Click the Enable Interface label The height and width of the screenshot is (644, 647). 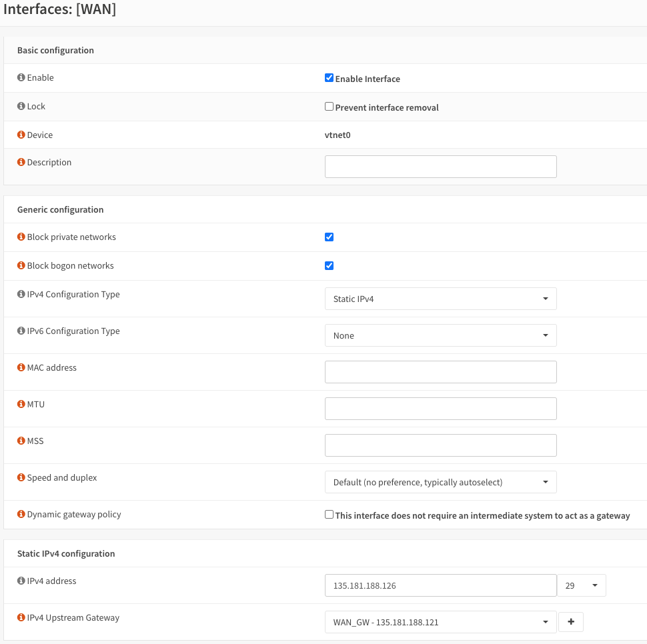(368, 79)
